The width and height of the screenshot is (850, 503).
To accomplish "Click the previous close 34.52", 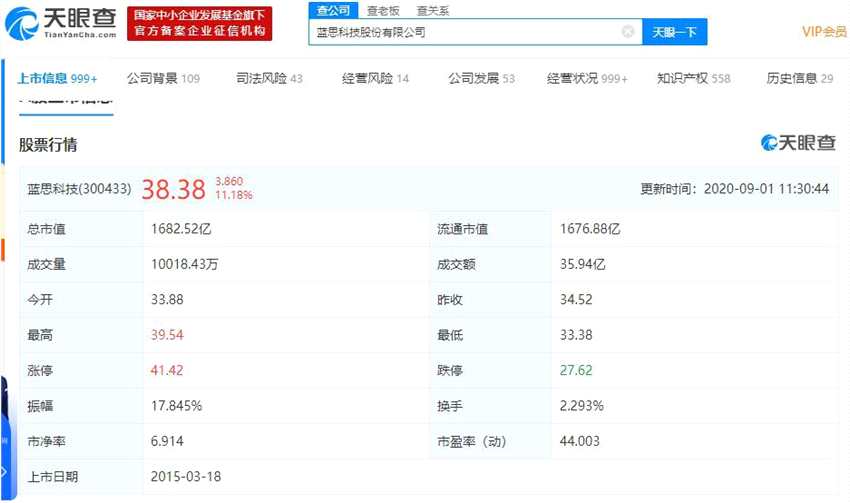I will point(576,299).
